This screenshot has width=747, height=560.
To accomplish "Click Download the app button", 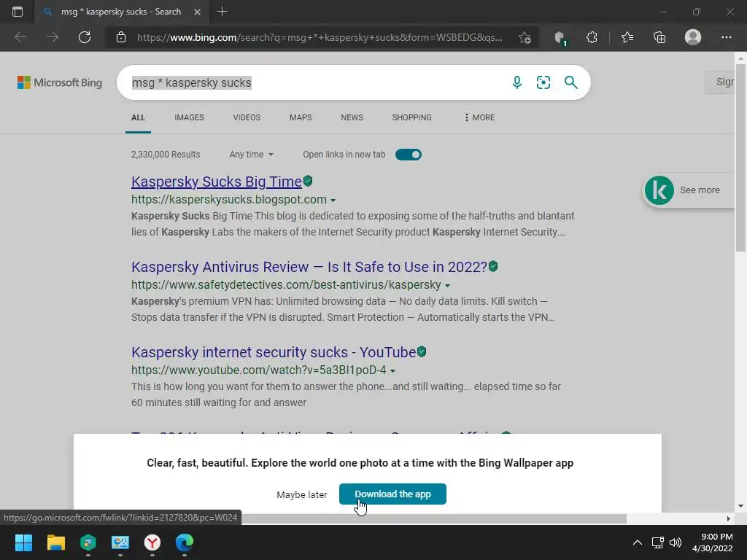I will click(x=392, y=494).
